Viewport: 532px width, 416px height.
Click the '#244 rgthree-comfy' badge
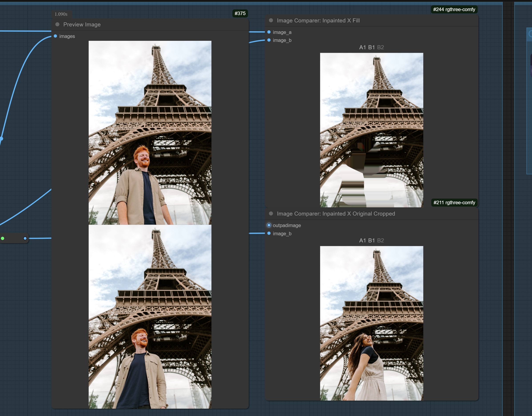[454, 10]
